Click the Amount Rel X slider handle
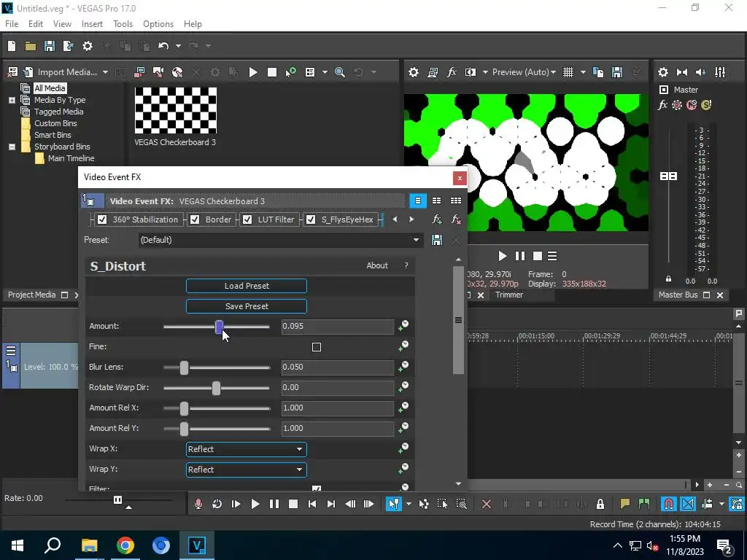The image size is (747, 560). (184, 408)
